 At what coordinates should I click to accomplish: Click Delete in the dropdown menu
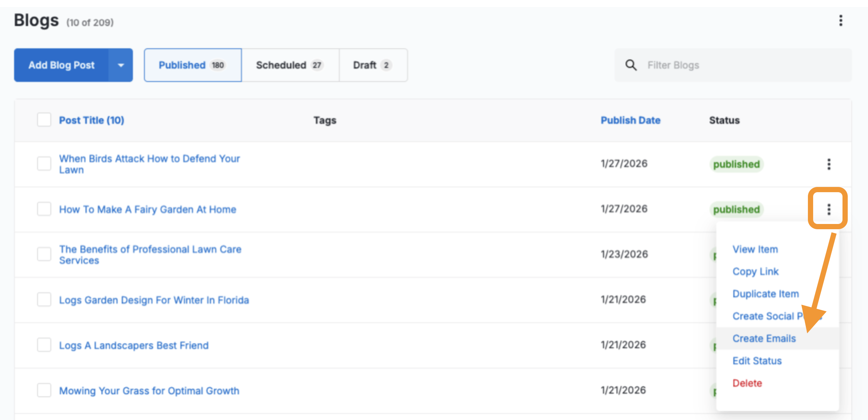tap(747, 383)
